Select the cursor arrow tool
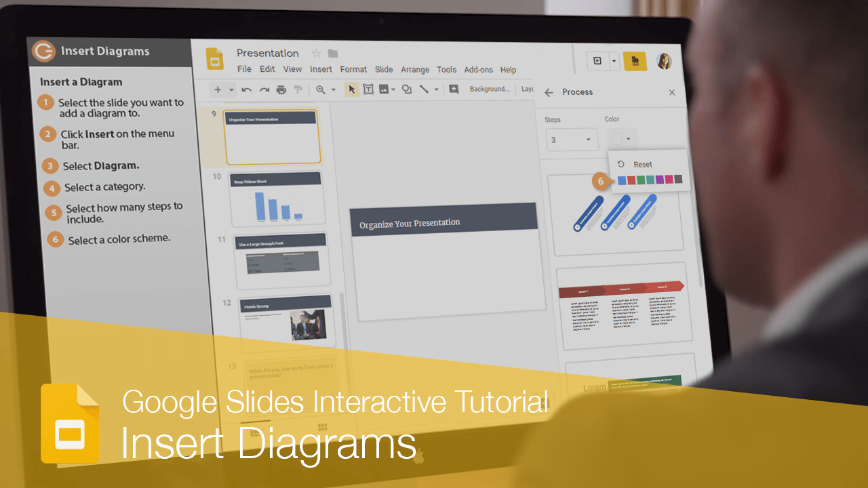The width and height of the screenshot is (868, 488). (x=351, y=89)
